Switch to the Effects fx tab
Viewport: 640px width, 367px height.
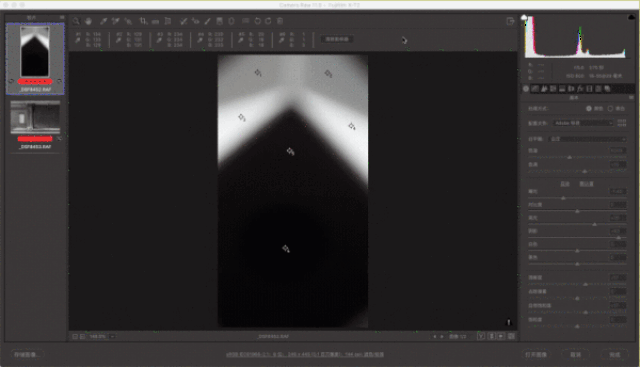click(580, 89)
